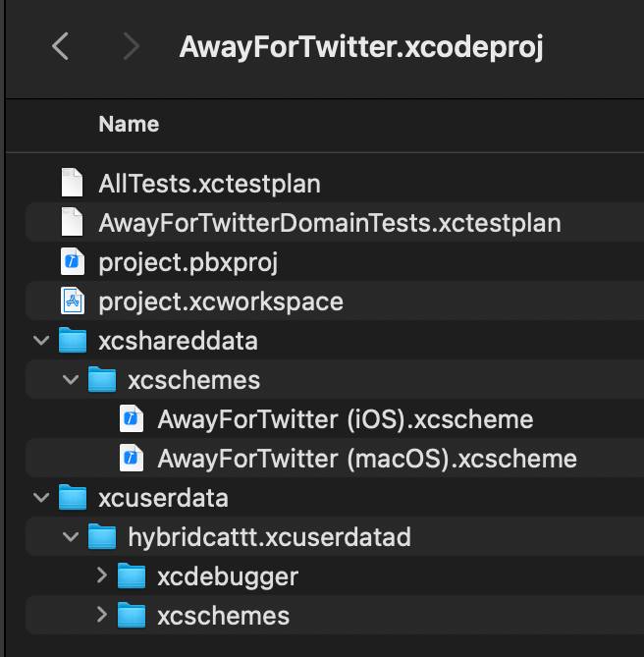This screenshot has height=657, width=644.
Task: Click the AwayForTwitterDomainTests.xctestplan document icon
Action: click(73, 223)
